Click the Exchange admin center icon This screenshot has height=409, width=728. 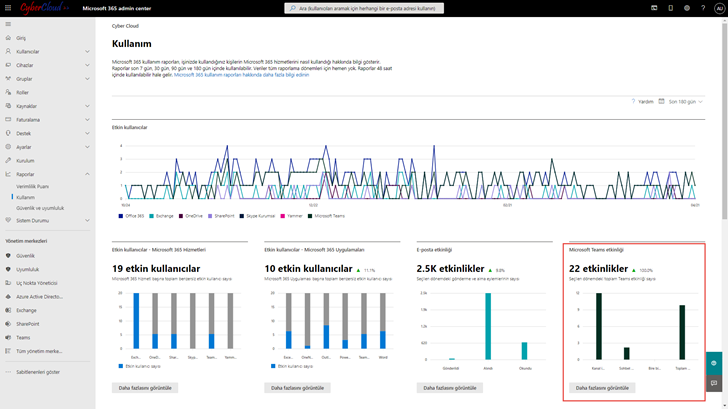pos(8,310)
